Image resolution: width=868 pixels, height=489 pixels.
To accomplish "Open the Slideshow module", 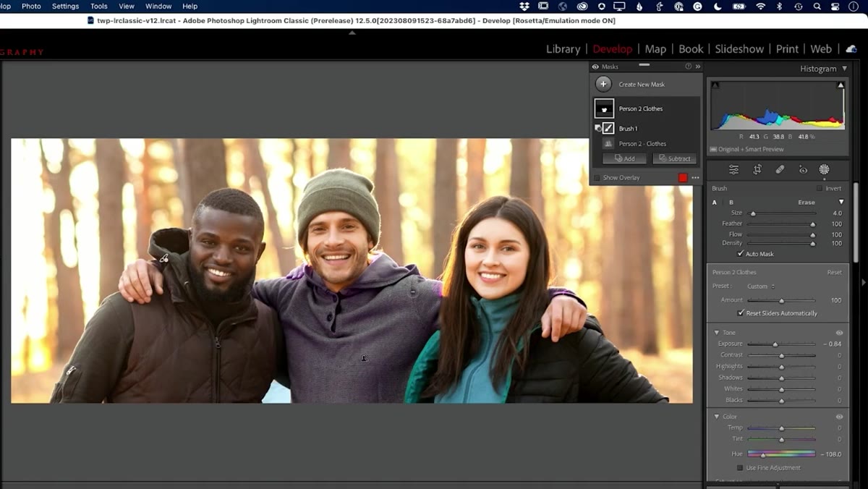I will tap(739, 49).
